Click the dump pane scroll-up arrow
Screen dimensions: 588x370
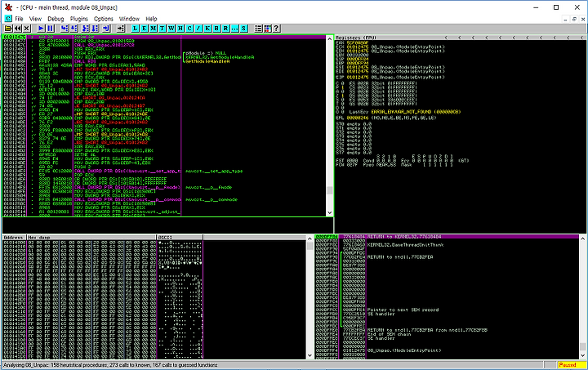pyautogui.click(x=310, y=238)
